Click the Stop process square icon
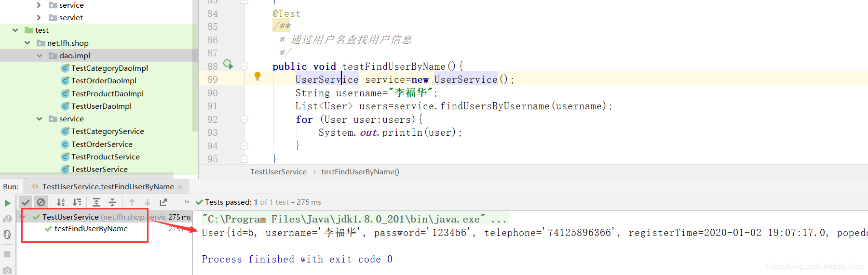The image size is (868, 275). coord(7,254)
